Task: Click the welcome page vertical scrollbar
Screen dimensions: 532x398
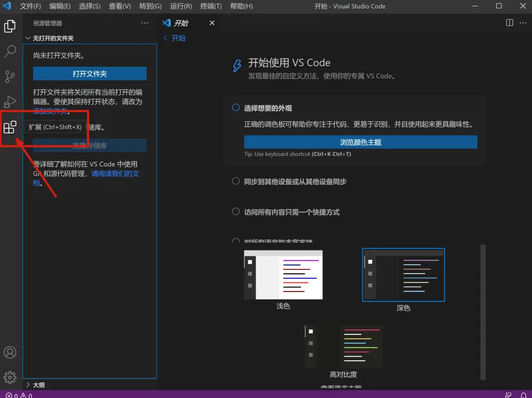Action: pyautogui.click(x=483, y=312)
